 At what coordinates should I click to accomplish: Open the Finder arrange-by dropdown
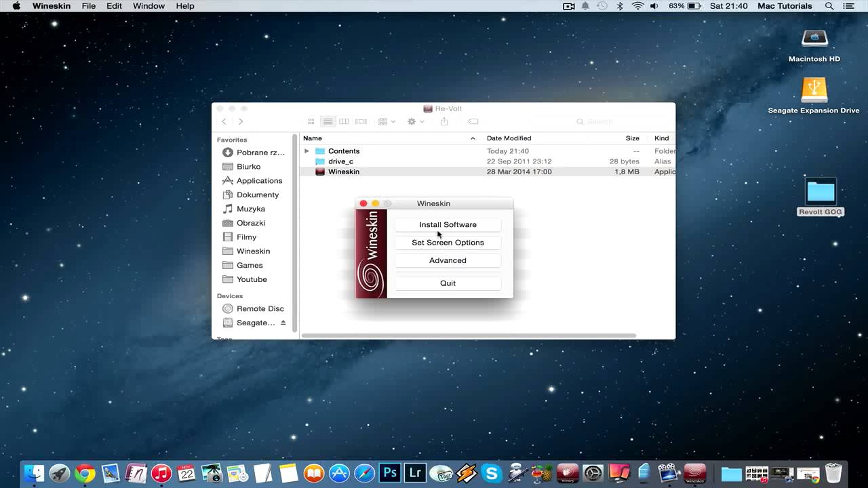[387, 121]
